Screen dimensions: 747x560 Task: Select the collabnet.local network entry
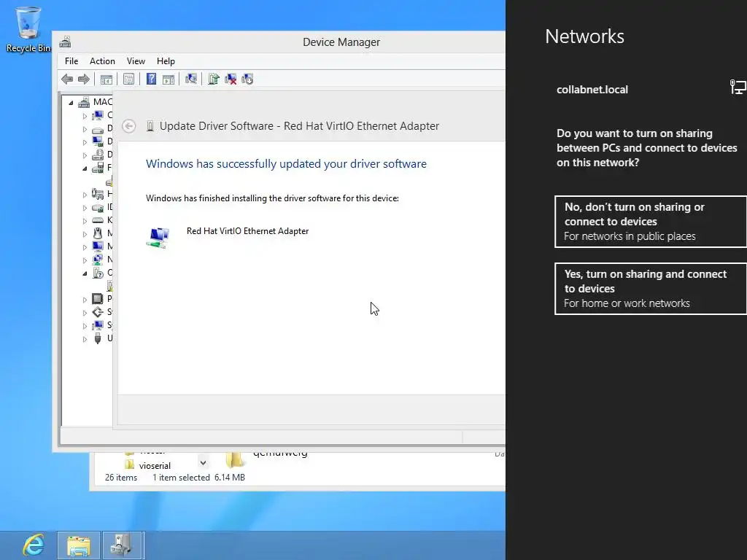(651, 90)
